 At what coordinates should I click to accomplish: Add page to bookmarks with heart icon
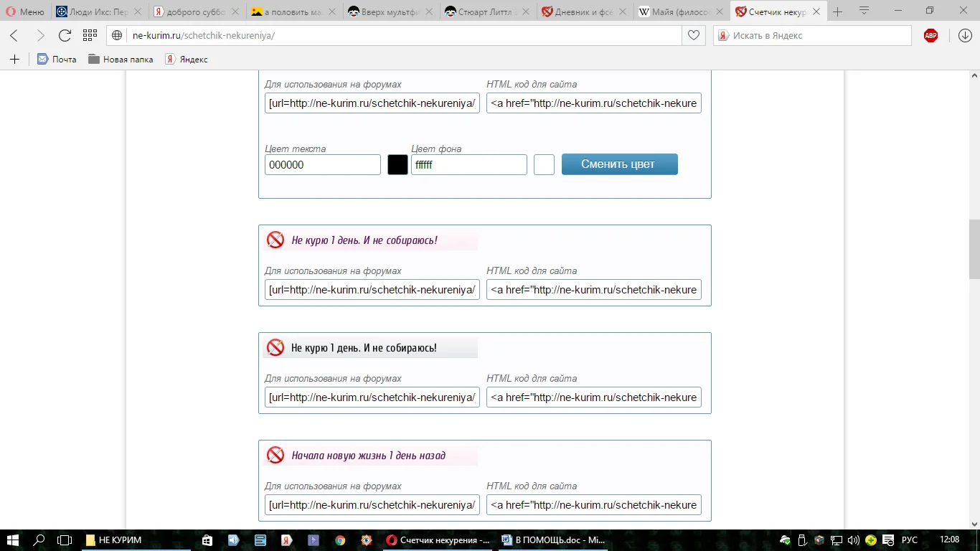(x=694, y=36)
